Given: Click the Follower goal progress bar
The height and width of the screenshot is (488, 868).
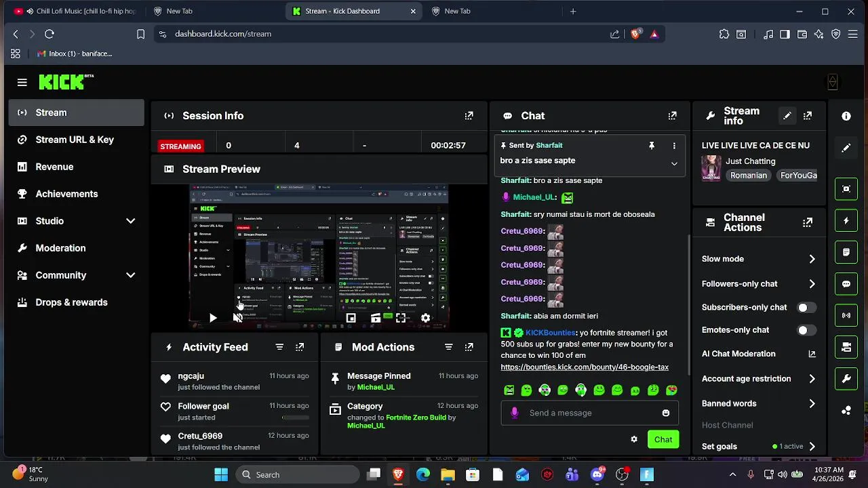Looking at the screenshot, I should click(295, 418).
